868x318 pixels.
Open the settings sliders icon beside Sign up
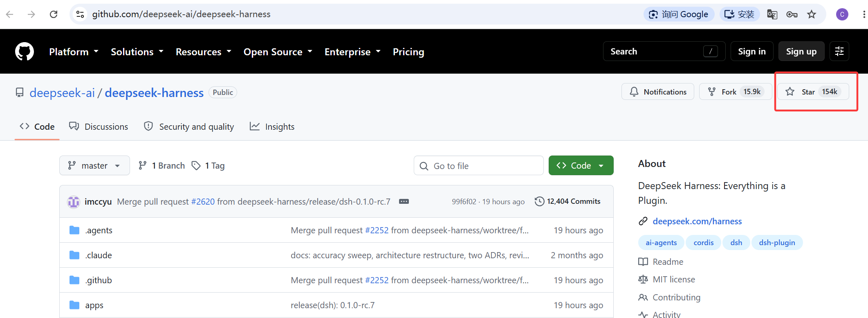tap(839, 52)
